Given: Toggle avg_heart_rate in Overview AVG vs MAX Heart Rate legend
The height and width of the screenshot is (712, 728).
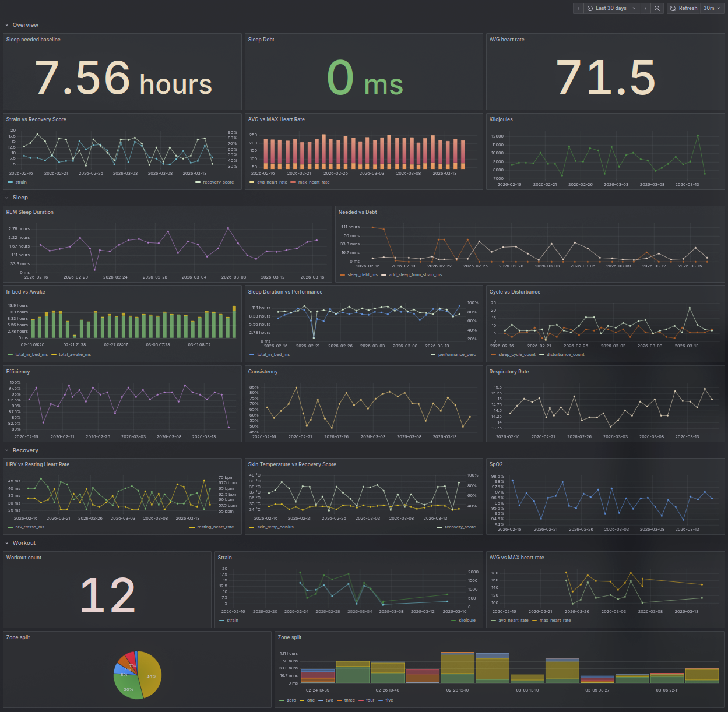Looking at the screenshot, I should (268, 182).
